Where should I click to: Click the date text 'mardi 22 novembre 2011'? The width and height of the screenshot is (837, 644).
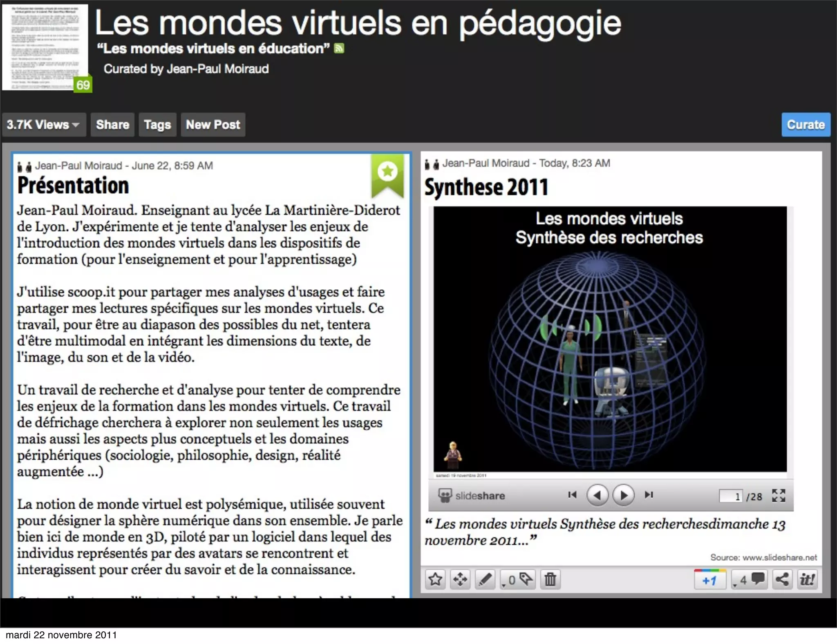(61, 635)
